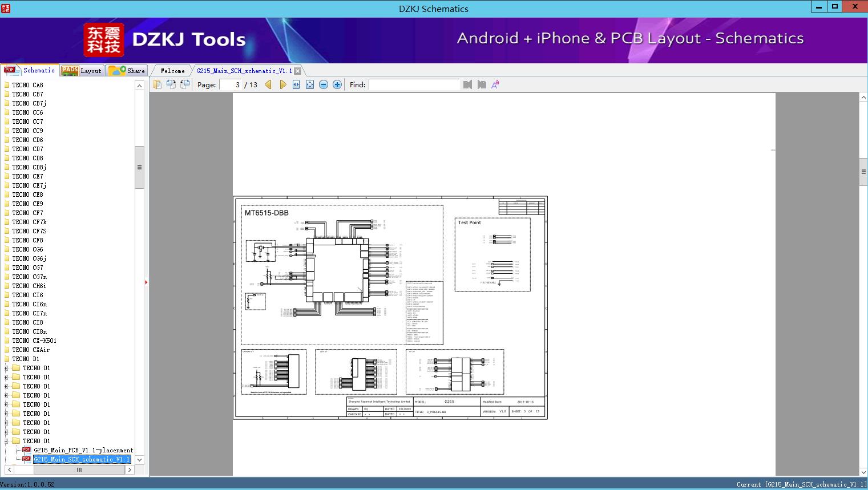Select the TECNO CD6 folder
868x490 pixels.
click(x=27, y=140)
